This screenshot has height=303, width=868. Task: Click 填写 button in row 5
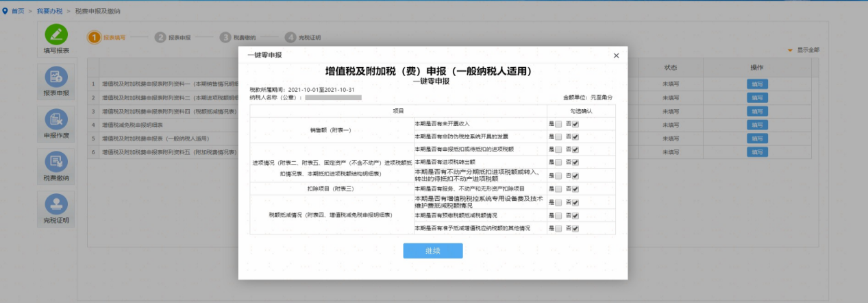[757, 138]
